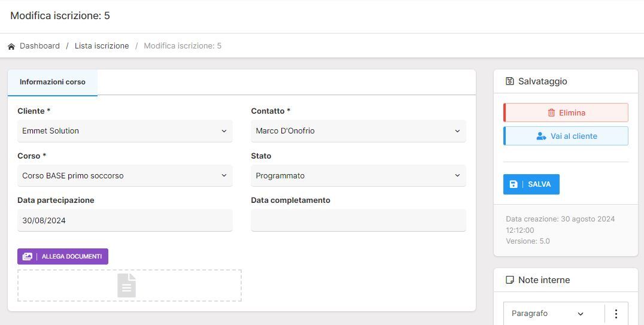This screenshot has height=325, width=644.
Task: Click the home icon in breadcrumb
Action: tap(11, 46)
